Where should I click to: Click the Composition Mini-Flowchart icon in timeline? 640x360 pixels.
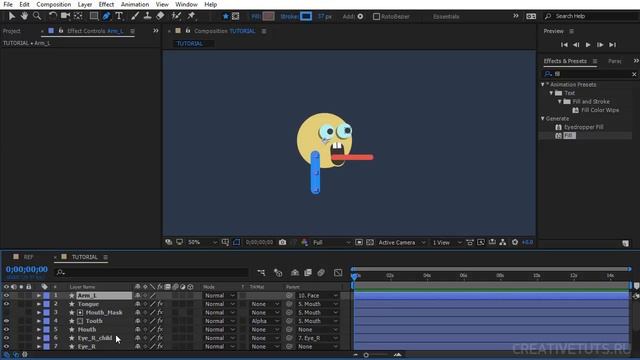261,272
